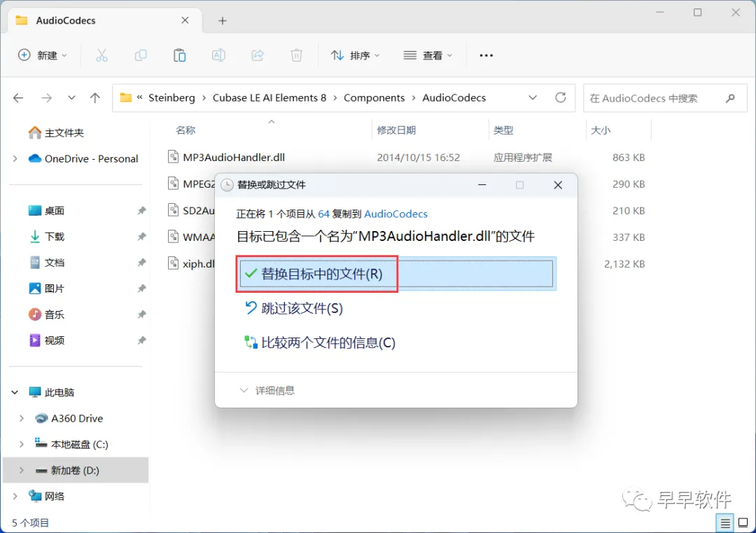Sort by 名称 column header
This screenshot has height=533, width=756.
(x=185, y=130)
